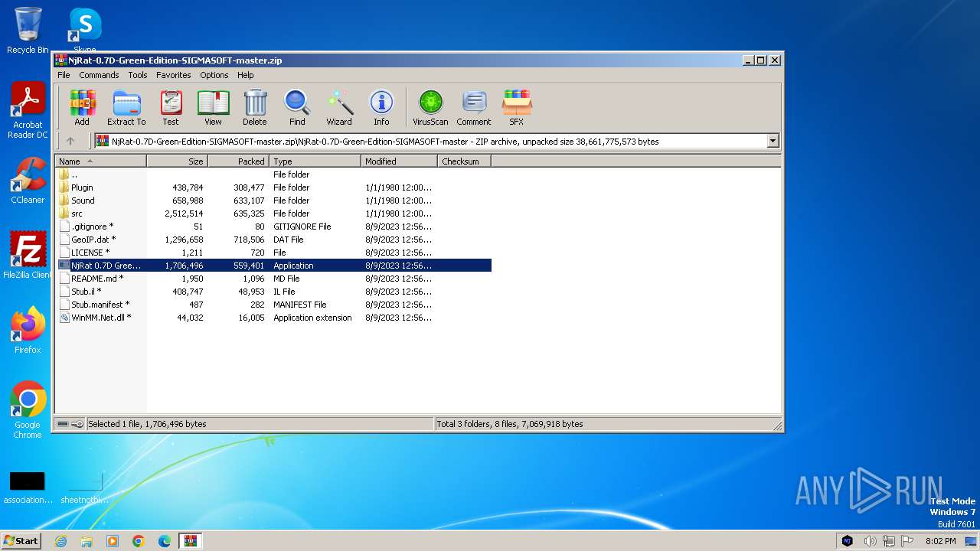Select Google Chrome desktop shortcut
The width and height of the screenshot is (980, 551).
click(x=28, y=410)
